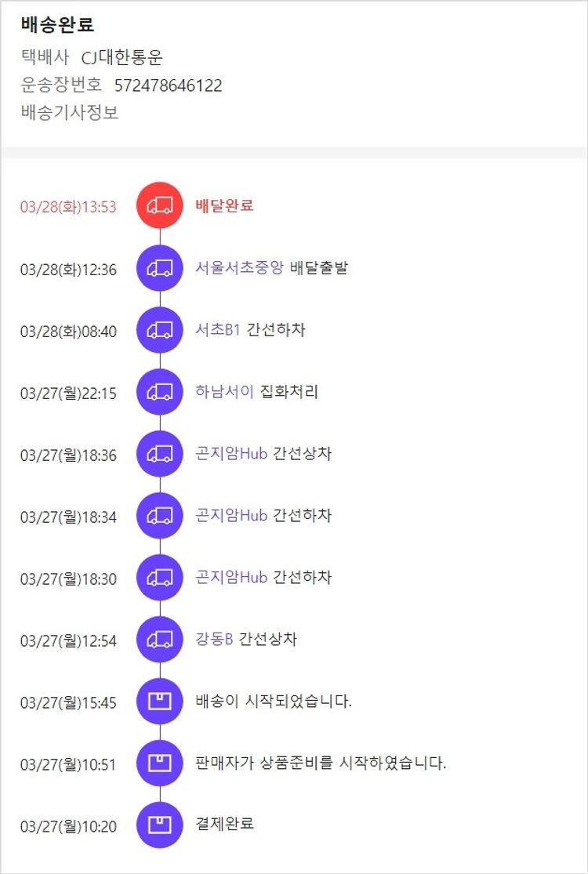The image size is (588, 874).
Task: Open the 서울서초중앙 branch link
Action: pos(239,268)
